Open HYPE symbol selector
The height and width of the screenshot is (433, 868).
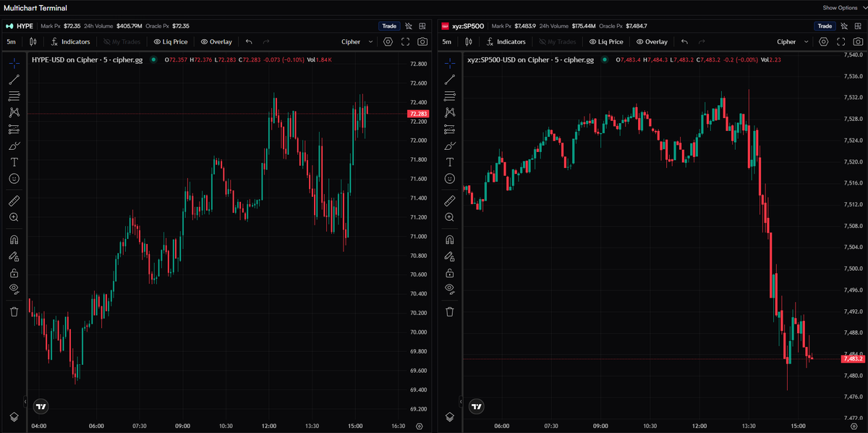click(x=20, y=26)
